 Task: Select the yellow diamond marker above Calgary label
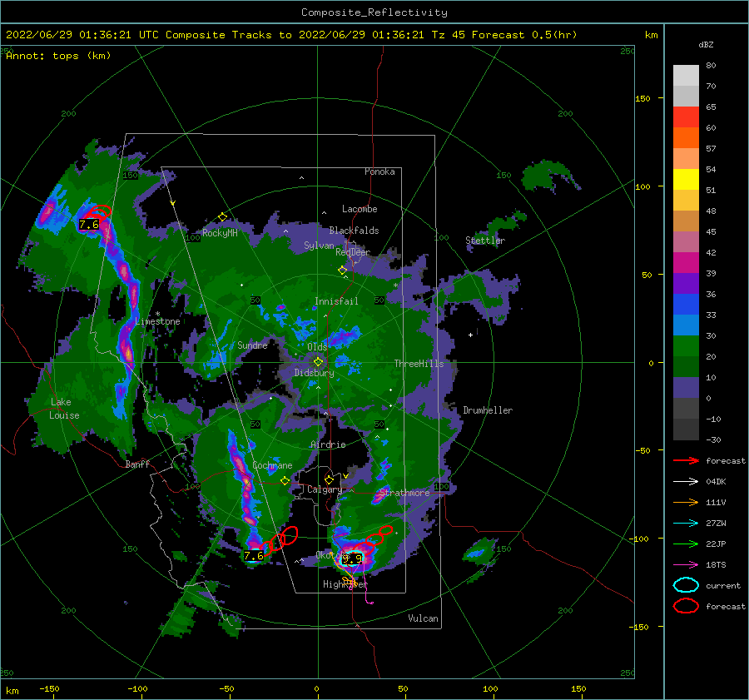pos(329,479)
